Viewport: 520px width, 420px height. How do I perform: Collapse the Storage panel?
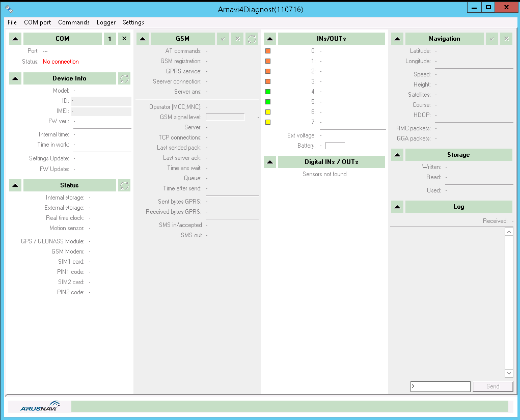(x=397, y=155)
